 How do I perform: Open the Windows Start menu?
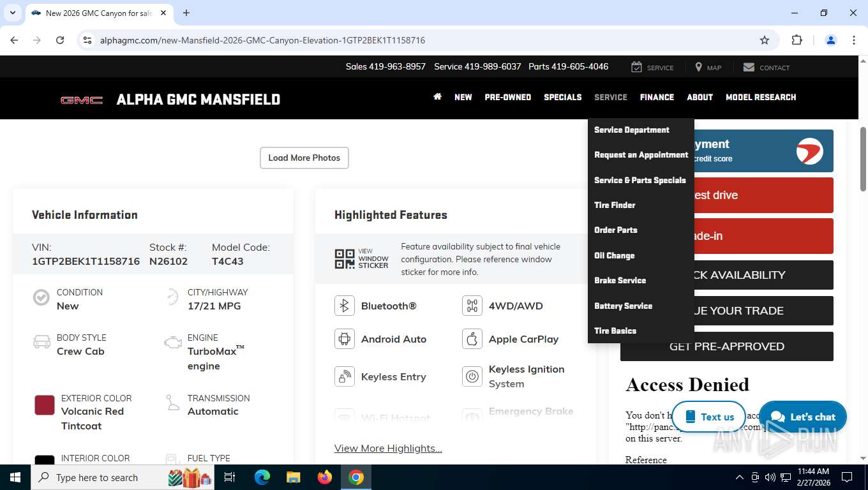pyautogui.click(x=15, y=477)
